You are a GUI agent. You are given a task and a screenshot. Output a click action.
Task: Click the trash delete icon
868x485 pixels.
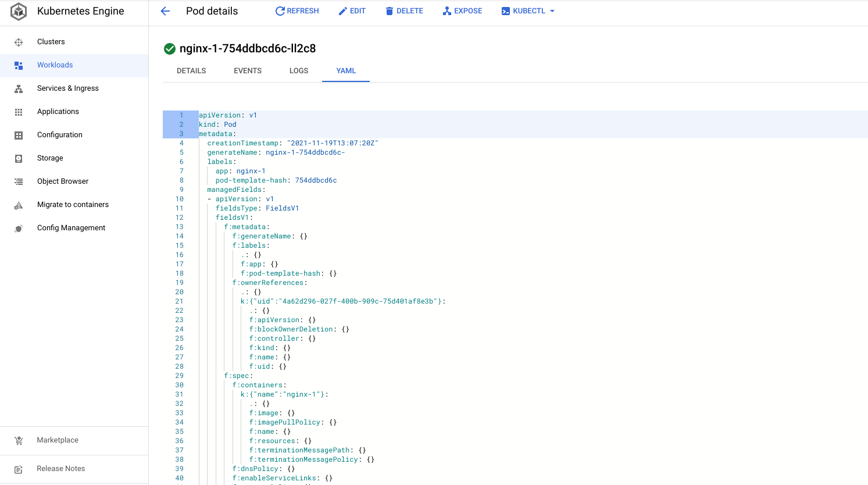[390, 11]
